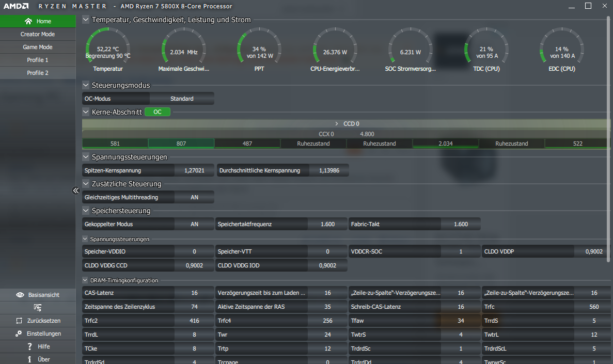Collapse the Zusätzliche Steuerung section

pyautogui.click(x=86, y=183)
